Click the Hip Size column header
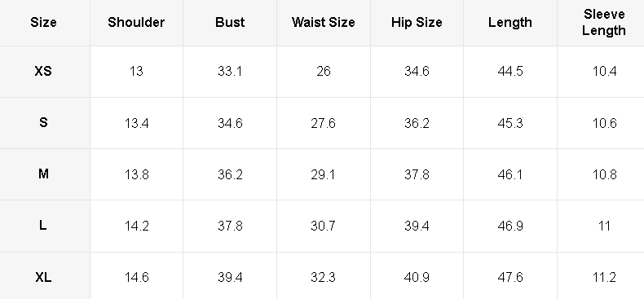Viewport: 644px width, 299px height. click(417, 22)
